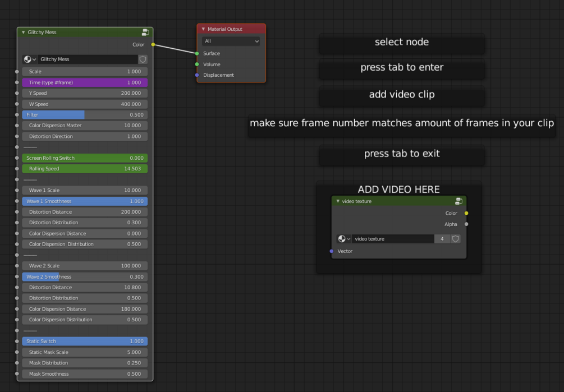Click the Color output socket on Glitchy Mess

pos(153,44)
